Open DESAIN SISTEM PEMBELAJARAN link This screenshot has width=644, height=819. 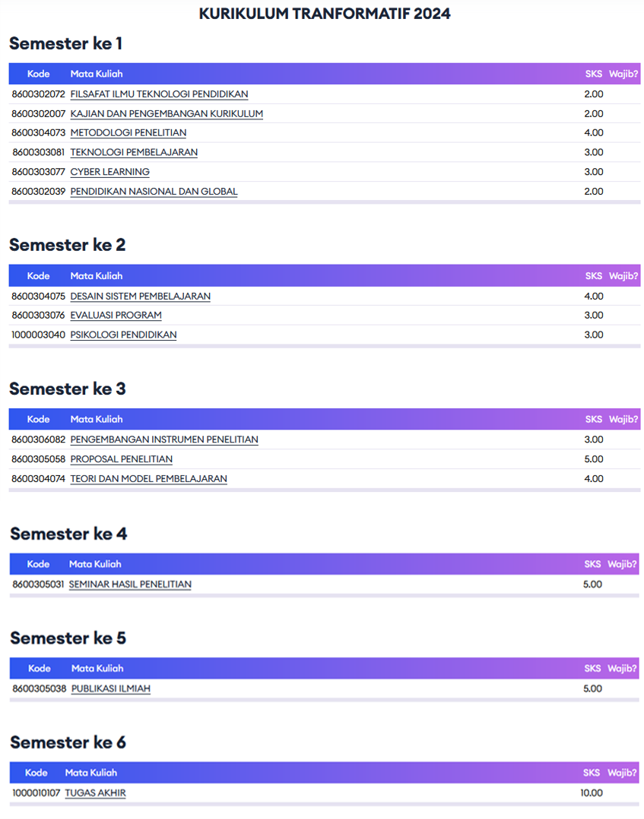point(141,297)
